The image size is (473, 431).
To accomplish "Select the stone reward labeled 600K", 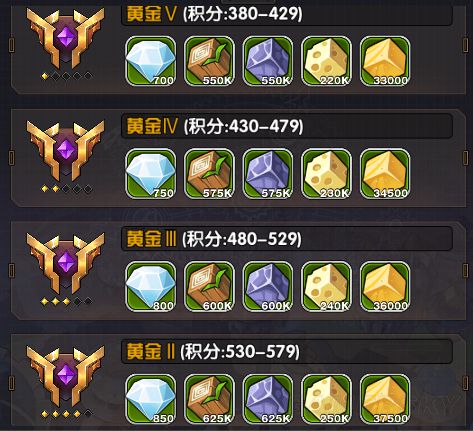I will click(x=268, y=286).
